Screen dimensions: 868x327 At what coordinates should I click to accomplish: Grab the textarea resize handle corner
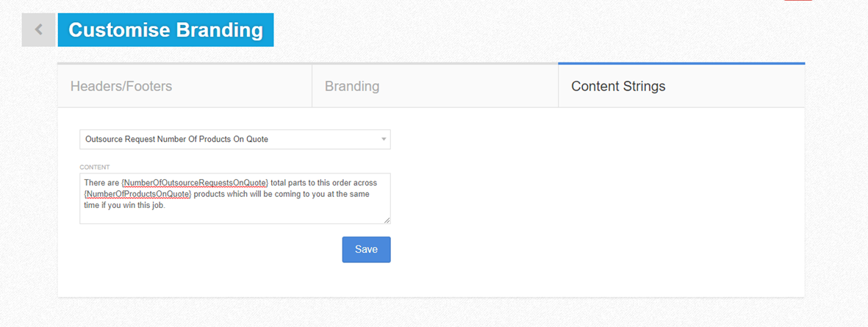387,220
